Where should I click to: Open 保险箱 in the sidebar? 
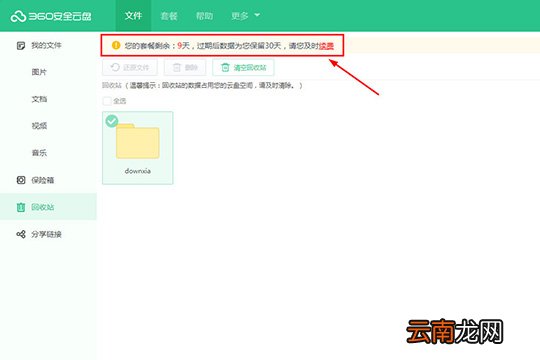[43, 180]
